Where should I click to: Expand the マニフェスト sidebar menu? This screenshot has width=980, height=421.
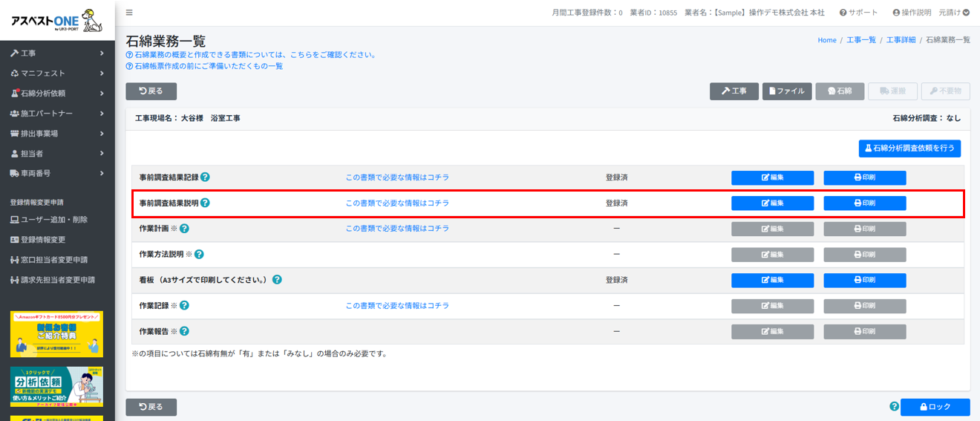[x=57, y=74]
